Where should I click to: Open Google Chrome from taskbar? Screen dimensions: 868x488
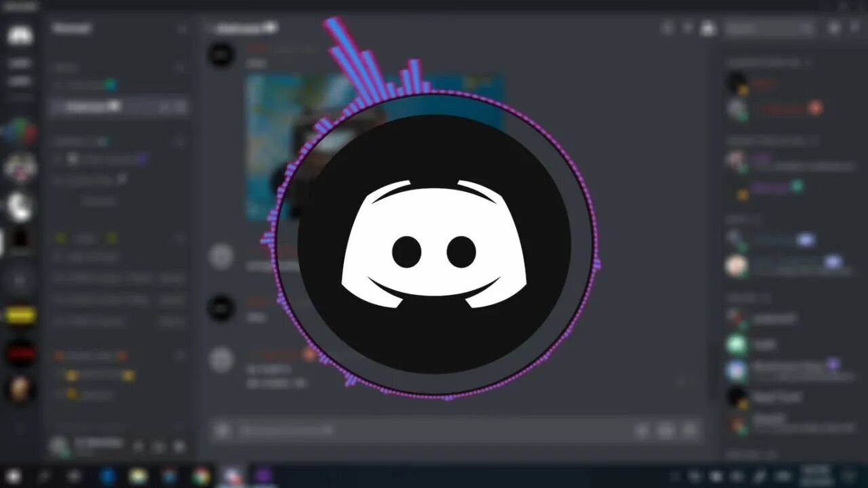click(x=200, y=476)
